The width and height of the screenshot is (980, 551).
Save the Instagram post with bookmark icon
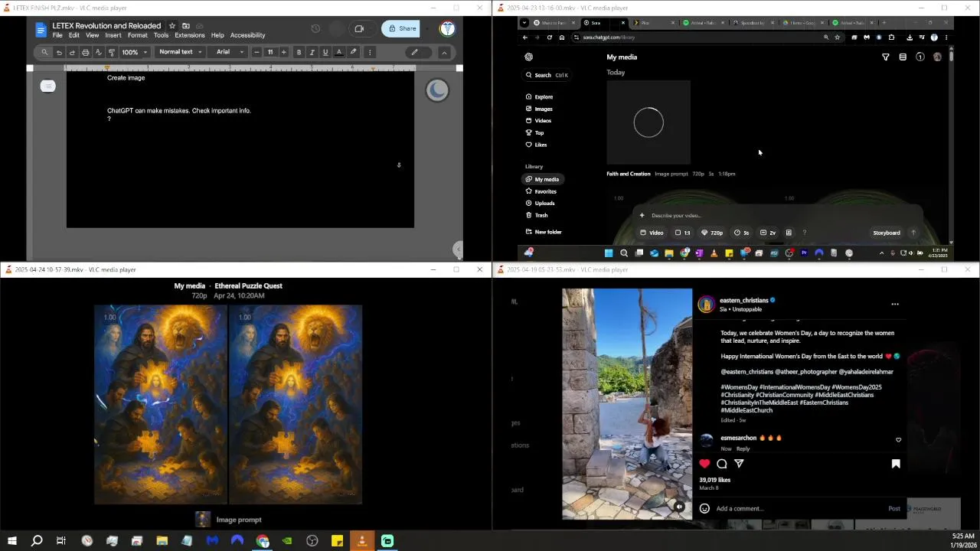click(896, 464)
